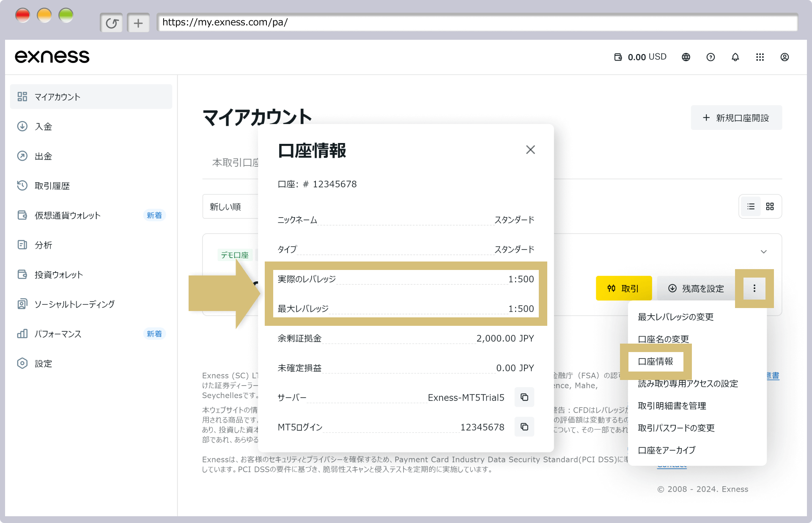Screen dimensions: 812x523
Task: Click 新着 badge beside 仮想通貨ウォレット
Action: (x=154, y=215)
